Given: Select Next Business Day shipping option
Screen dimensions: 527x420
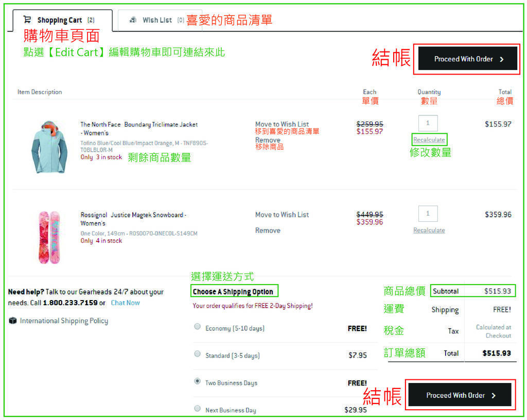Looking at the screenshot, I should click(x=197, y=408).
